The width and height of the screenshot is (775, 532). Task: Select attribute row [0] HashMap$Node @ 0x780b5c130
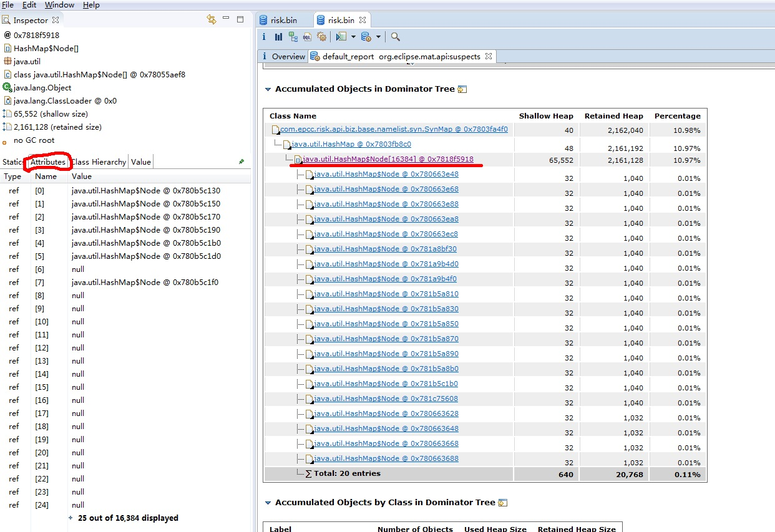pos(125,191)
